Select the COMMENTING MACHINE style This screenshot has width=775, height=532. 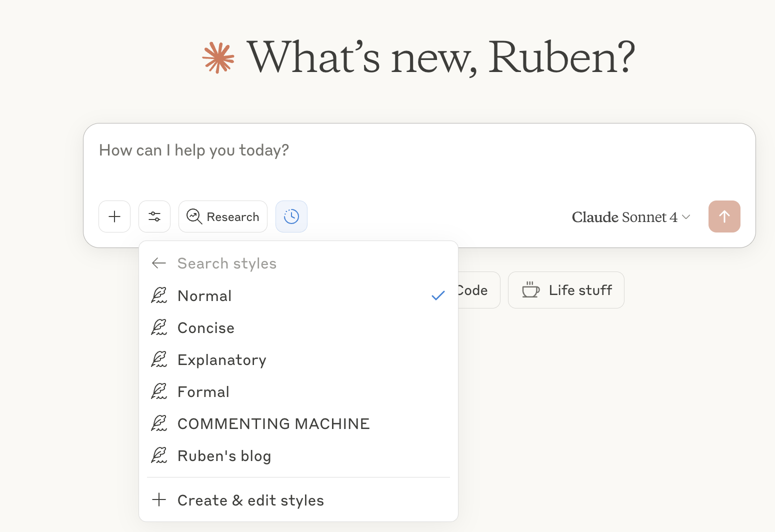[298, 423]
